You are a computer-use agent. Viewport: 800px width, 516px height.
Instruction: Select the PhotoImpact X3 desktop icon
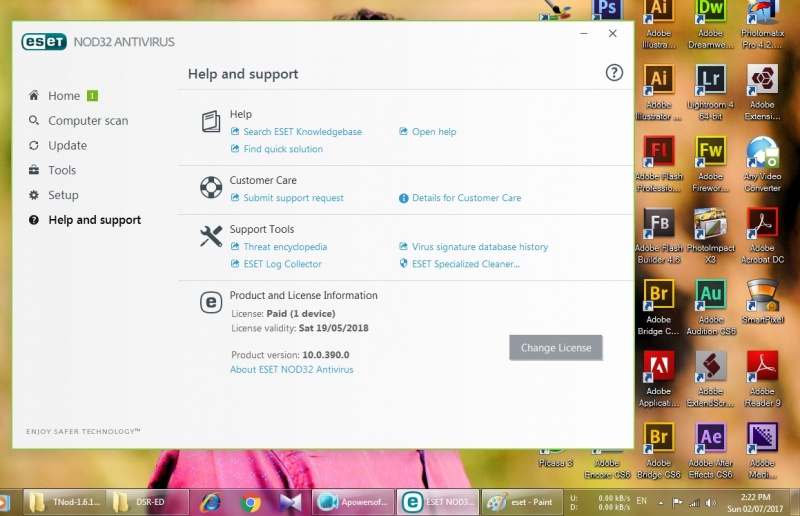point(710,236)
